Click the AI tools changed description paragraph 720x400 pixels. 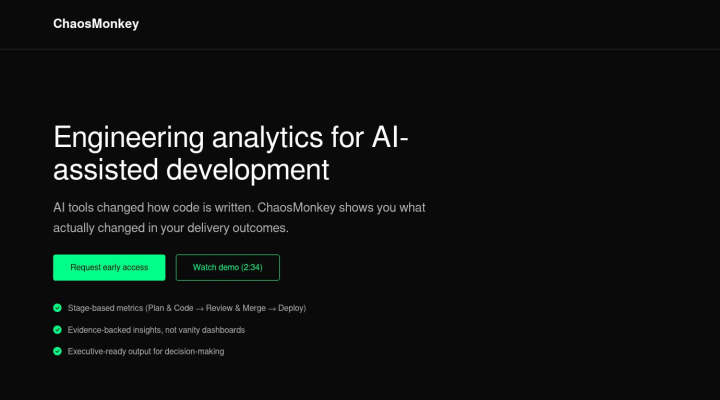tap(240, 216)
